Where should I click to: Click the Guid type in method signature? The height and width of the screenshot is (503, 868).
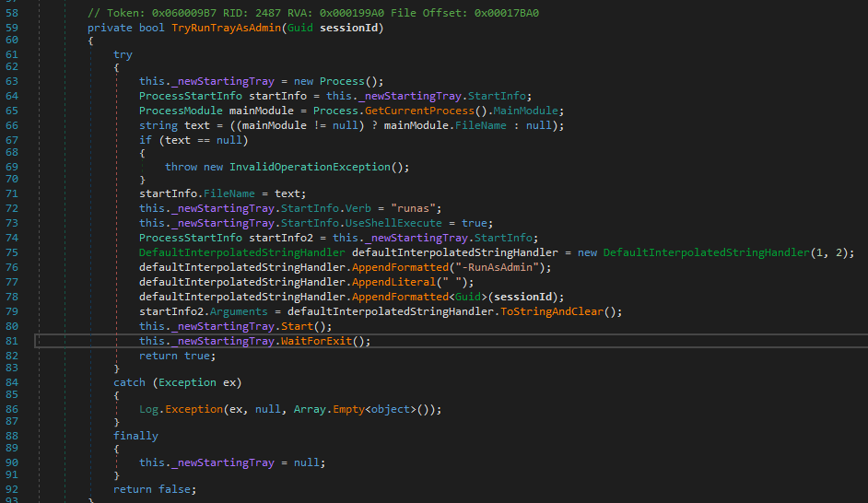[300, 28]
